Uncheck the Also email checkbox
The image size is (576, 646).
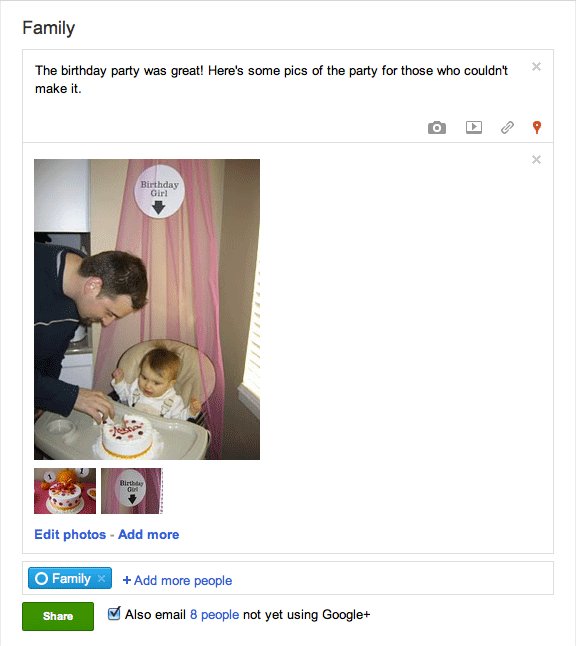114,613
